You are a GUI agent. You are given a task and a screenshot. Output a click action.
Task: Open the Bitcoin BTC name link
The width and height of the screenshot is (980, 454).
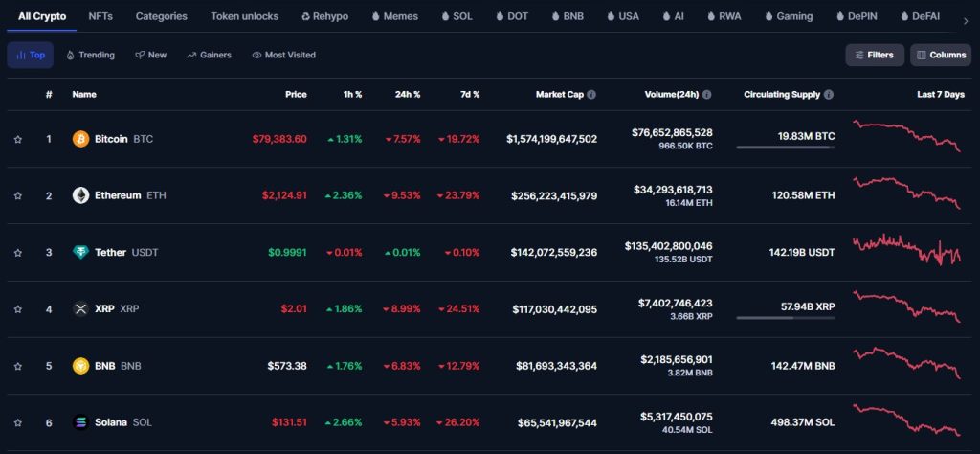click(x=123, y=139)
